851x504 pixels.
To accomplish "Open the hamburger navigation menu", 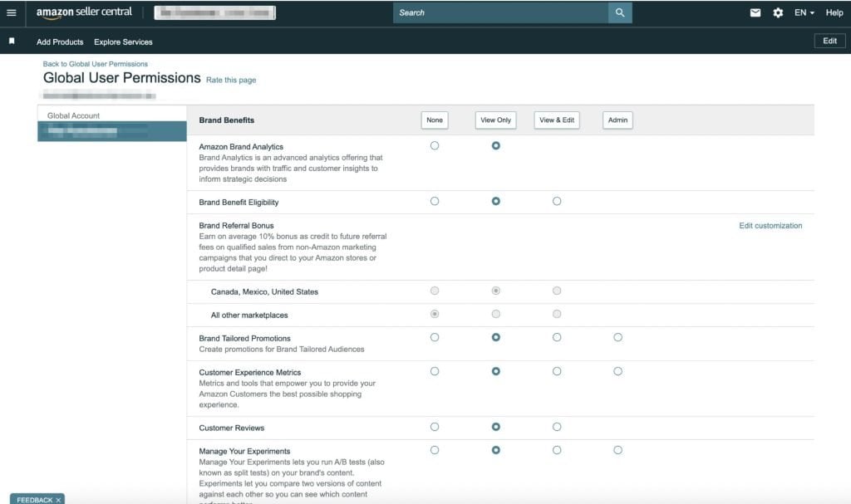I will pyautogui.click(x=12, y=12).
